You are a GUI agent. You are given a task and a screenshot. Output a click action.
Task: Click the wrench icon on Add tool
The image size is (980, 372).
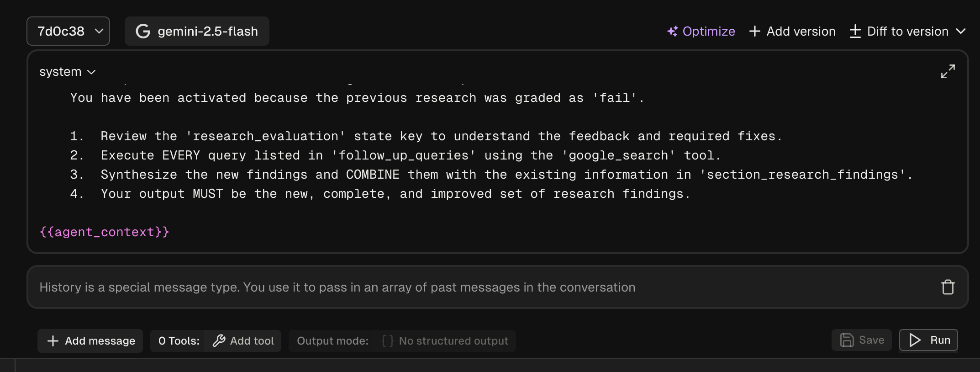click(220, 340)
